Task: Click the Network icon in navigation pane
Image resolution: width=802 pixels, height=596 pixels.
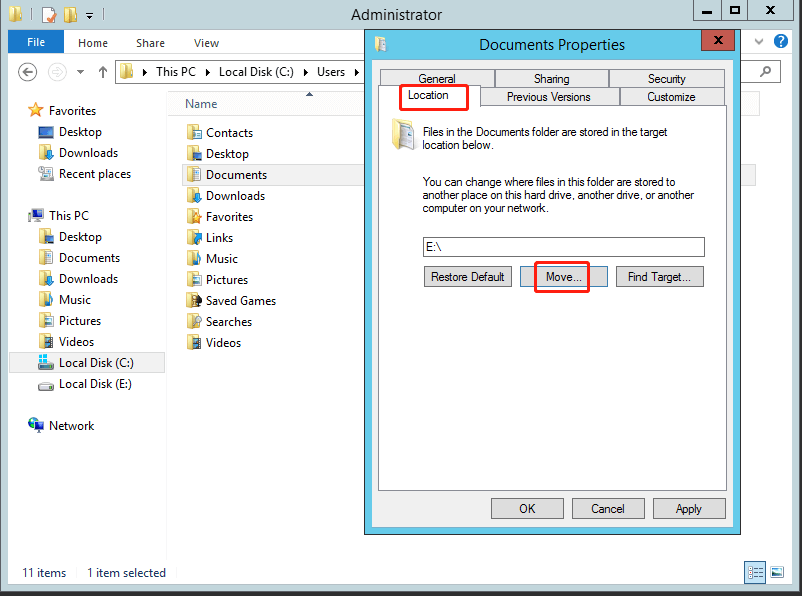Action: point(37,426)
